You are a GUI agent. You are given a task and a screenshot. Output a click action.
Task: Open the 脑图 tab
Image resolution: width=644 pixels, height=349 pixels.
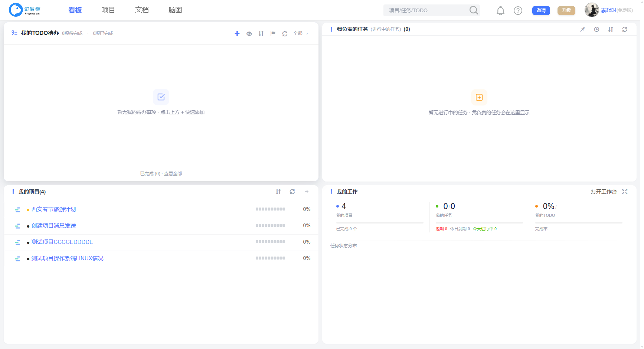coord(175,10)
